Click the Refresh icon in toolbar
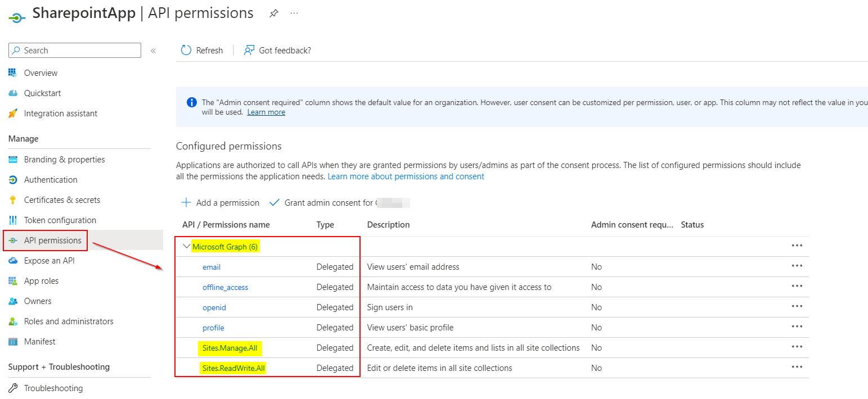Image resolution: width=868 pixels, height=399 pixels. click(186, 51)
